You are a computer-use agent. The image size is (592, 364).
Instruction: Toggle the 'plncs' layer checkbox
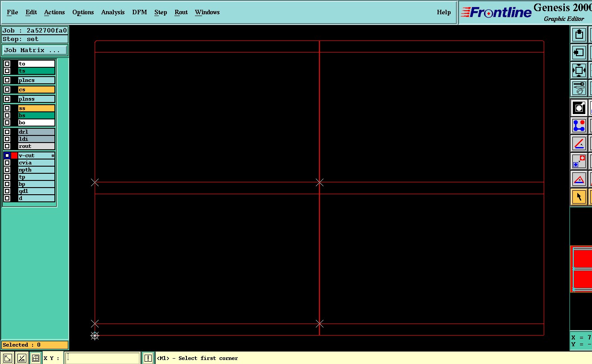[x=7, y=80]
